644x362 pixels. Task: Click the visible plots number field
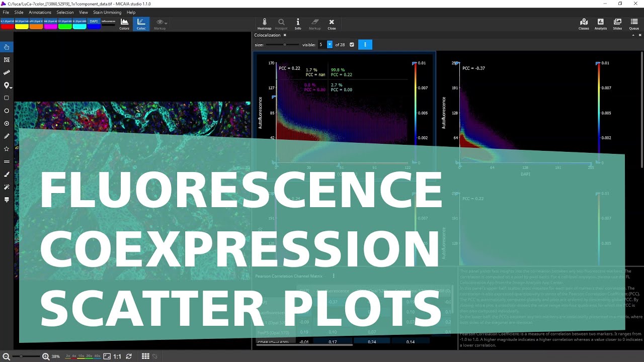tap(322, 45)
